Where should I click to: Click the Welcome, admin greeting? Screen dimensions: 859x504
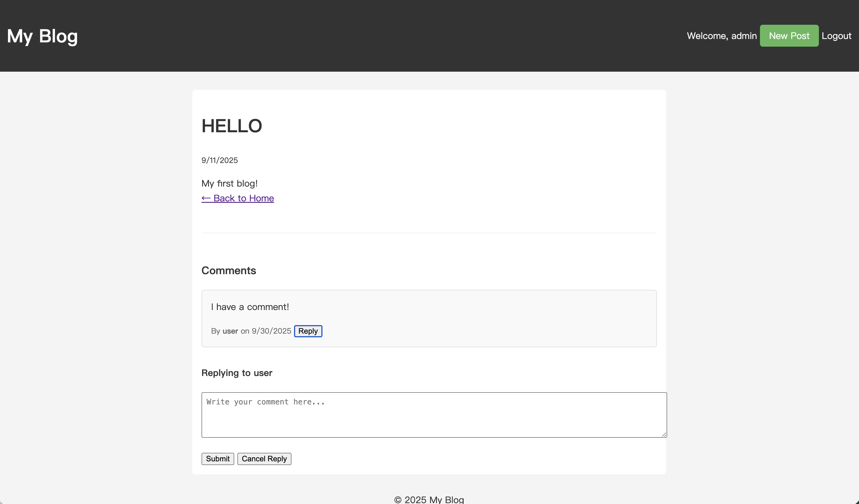pos(721,36)
